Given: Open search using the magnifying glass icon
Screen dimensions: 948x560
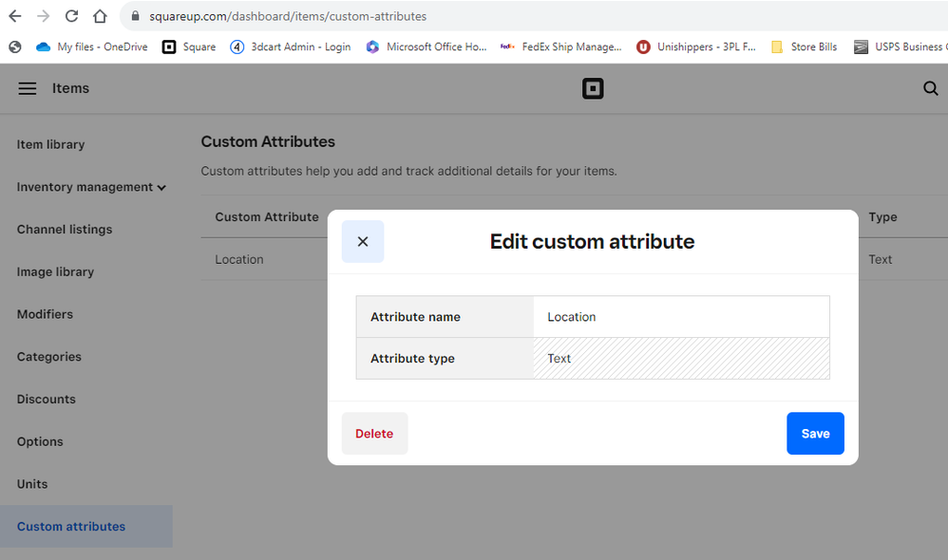Looking at the screenshot, I should coord(930,88).
